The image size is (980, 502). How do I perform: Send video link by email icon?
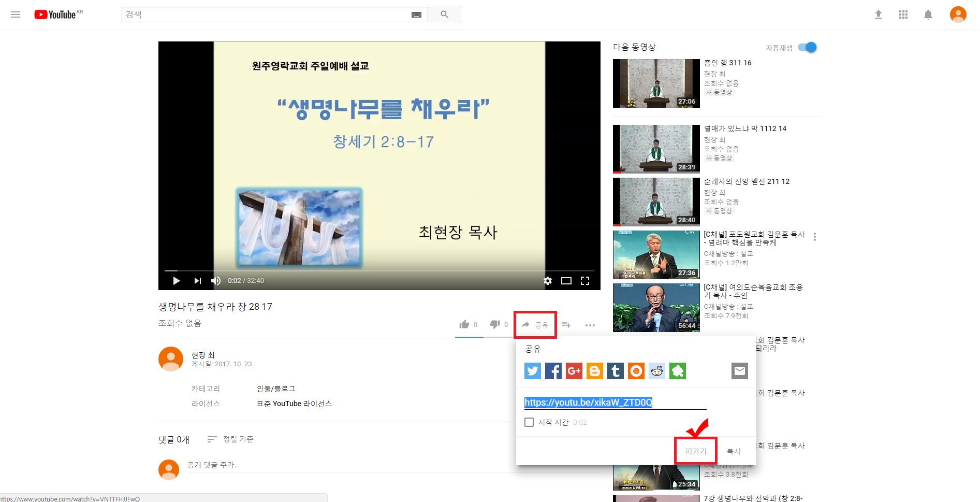tap(739, 371)
